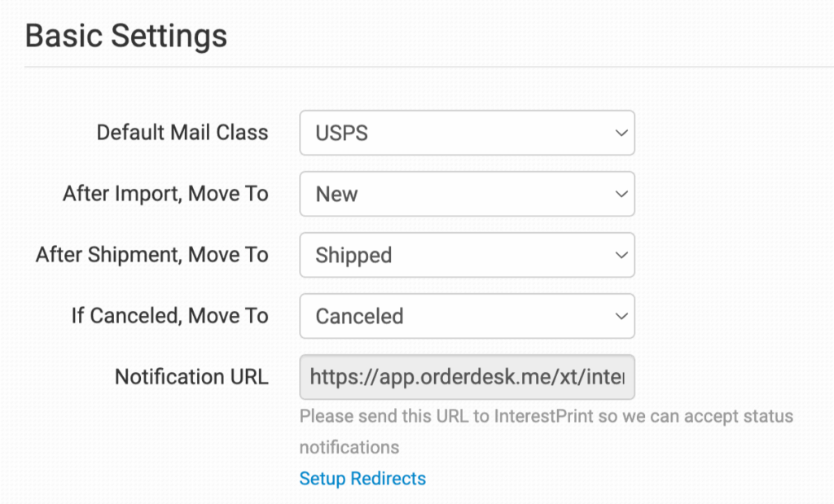Click the chevron arrow beside Shipped
This screenshot has height=504, width=834.
[x=621, y=255]
